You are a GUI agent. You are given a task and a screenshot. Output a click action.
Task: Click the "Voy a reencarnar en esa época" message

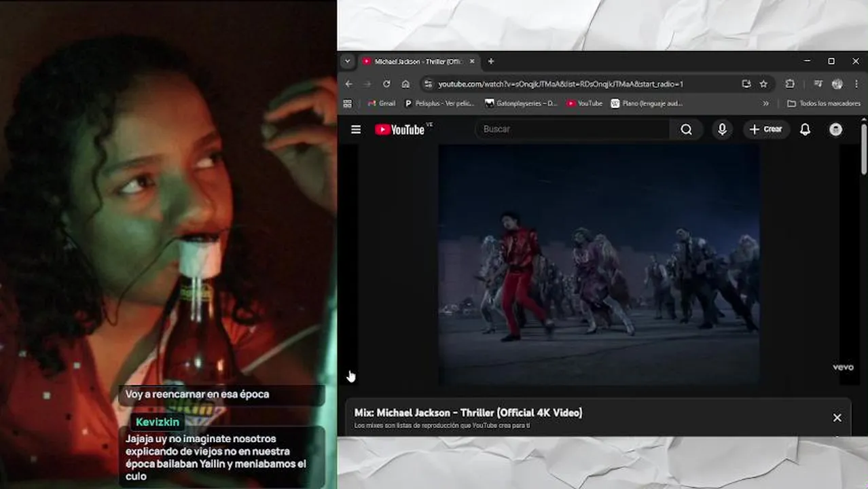pos(197,394)
